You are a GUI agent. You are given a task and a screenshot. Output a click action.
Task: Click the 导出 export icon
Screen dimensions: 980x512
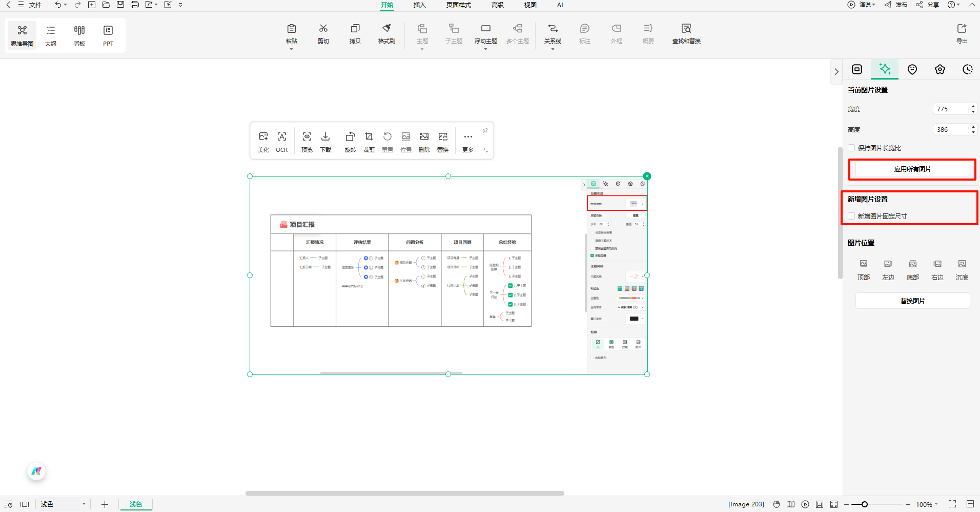point(962,34)
